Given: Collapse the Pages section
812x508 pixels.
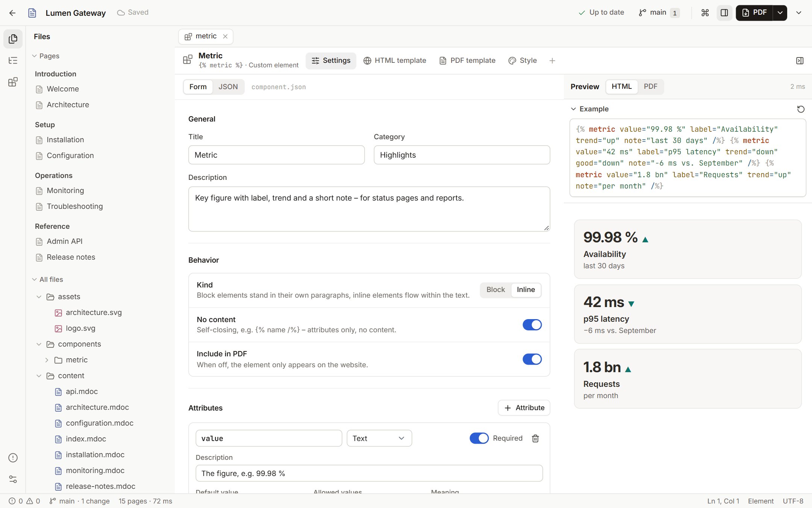Looking at the screenshot, I should point(46,56).
